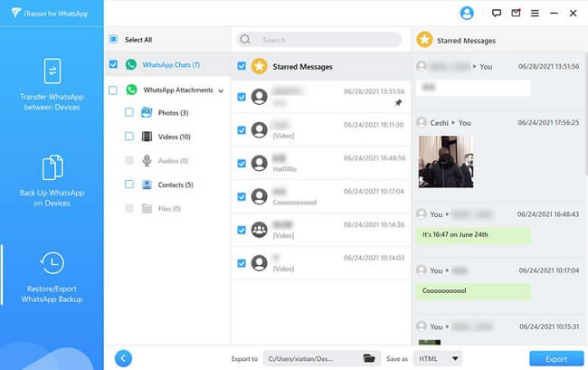Open the mail icon with red dot
The image size is (588, 370).
(x=516, y=14)
